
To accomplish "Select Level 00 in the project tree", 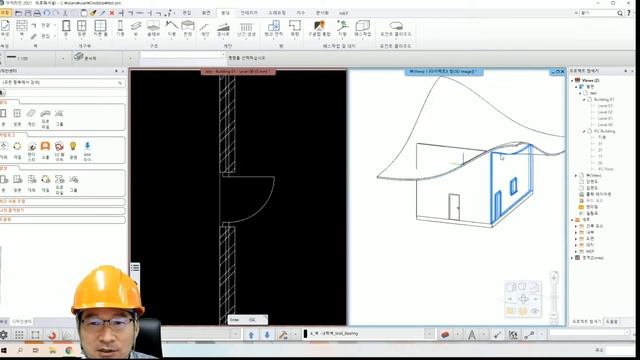I will 605,124.
